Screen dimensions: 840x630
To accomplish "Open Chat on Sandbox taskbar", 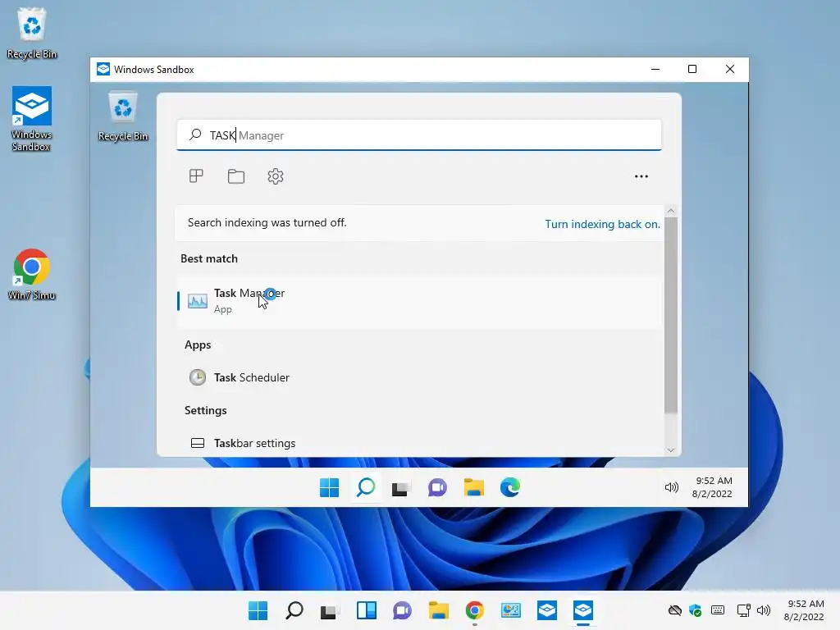I will point(437,487).
